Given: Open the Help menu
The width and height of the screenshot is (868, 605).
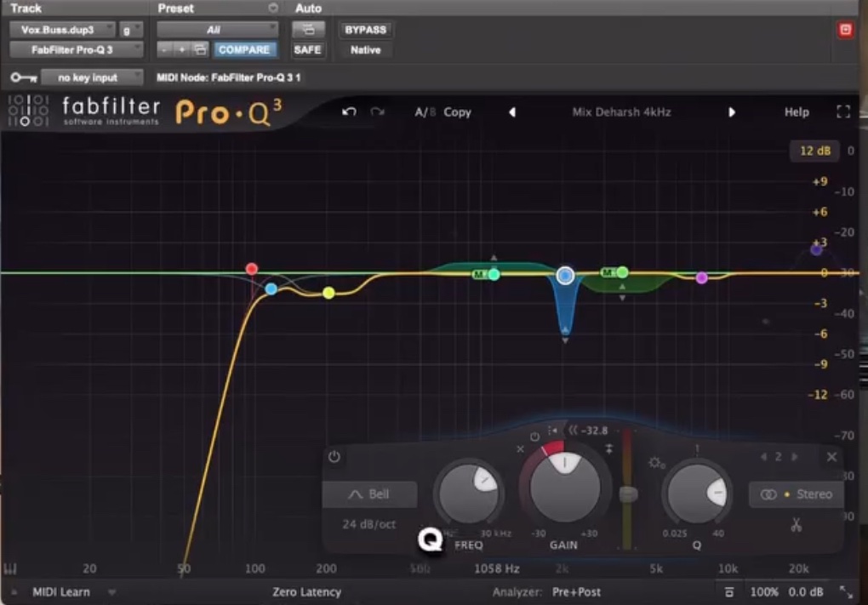Looking at the screenshot, I should pos(797,111).
